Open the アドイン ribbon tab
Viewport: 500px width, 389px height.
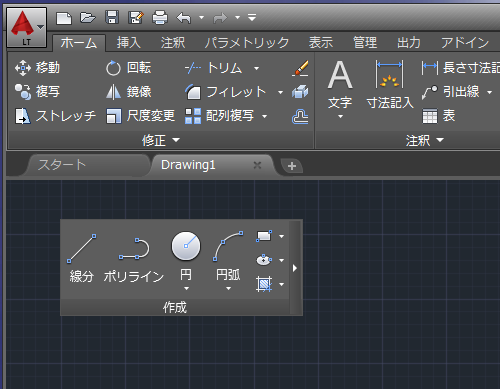[465, 43]
